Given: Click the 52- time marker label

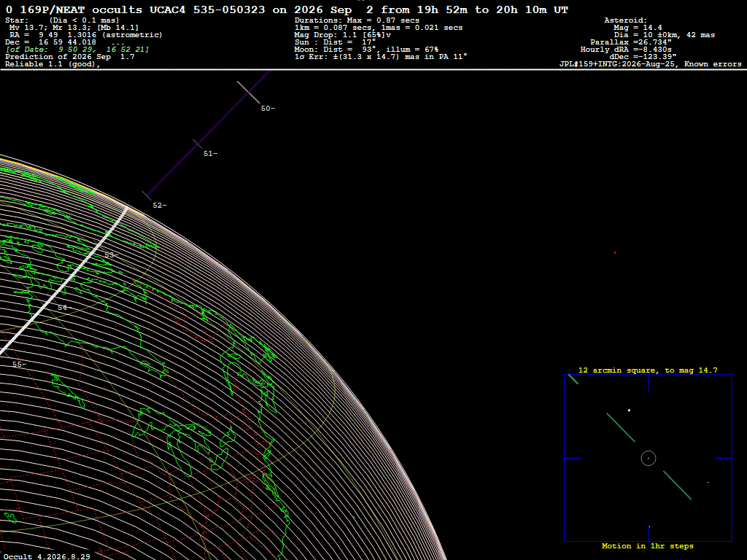Looking at the screenshot, I should coord(160,205).
